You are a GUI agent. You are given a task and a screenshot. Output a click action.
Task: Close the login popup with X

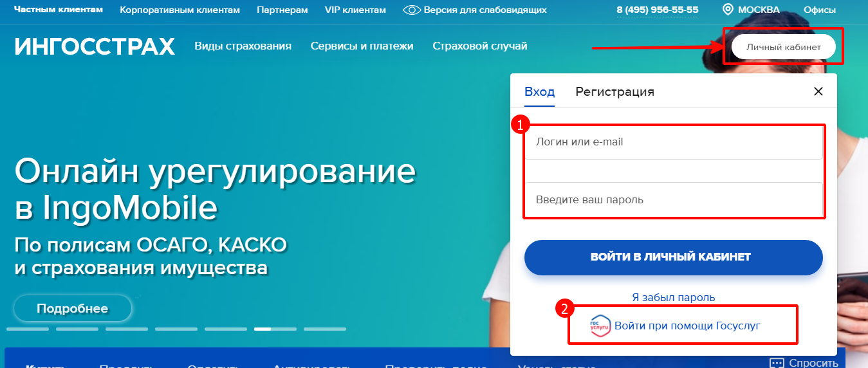click(x=818, y=91)
